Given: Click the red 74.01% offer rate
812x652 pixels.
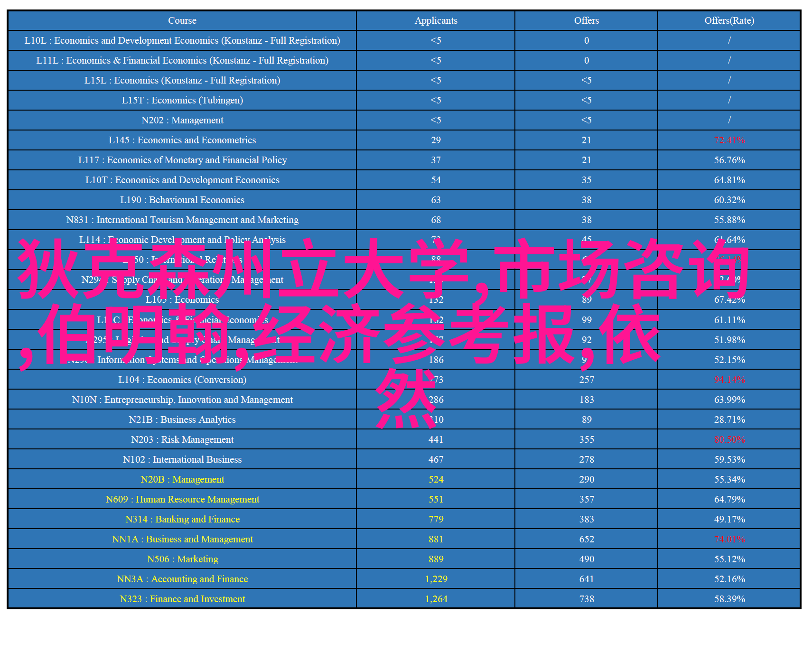Looking at the screenshot, I should pos(729,539).
